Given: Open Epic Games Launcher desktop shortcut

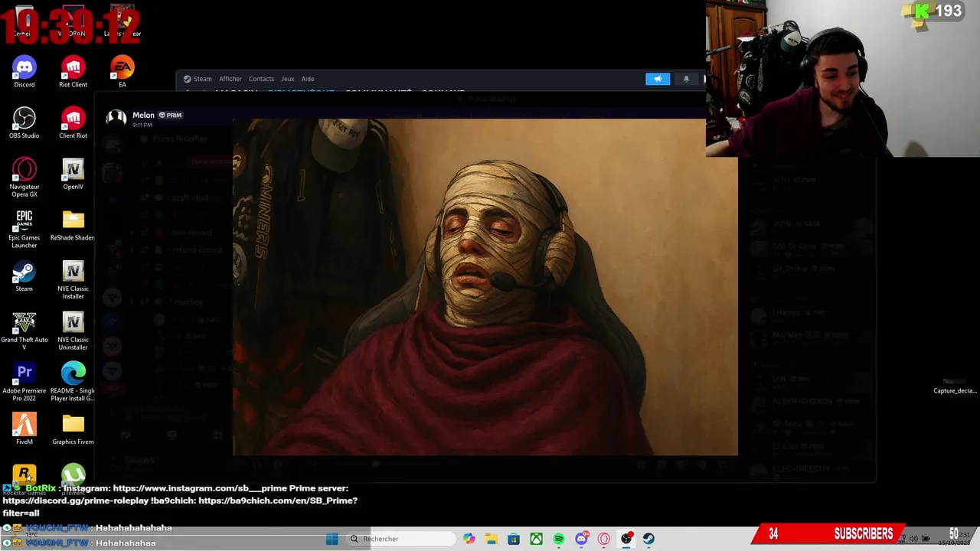Looking at the screenshot, I should (x=24, y=229).
